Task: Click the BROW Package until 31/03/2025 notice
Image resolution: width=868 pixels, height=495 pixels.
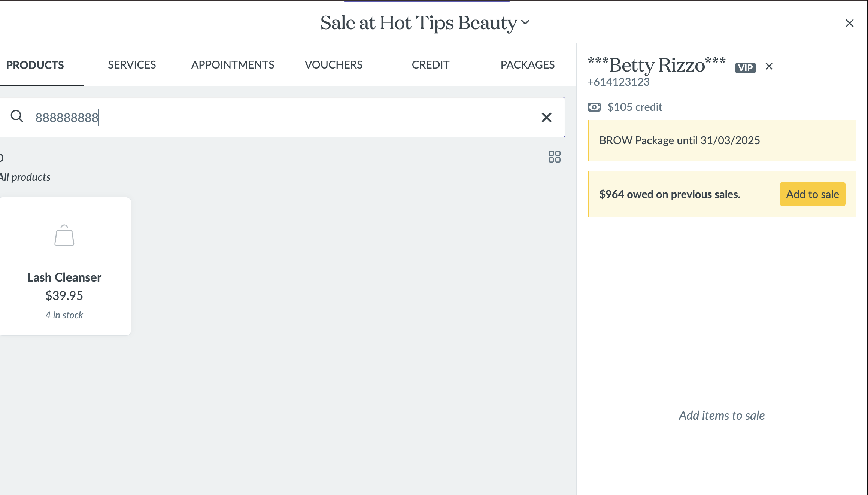Action: [x=722, y=140]
